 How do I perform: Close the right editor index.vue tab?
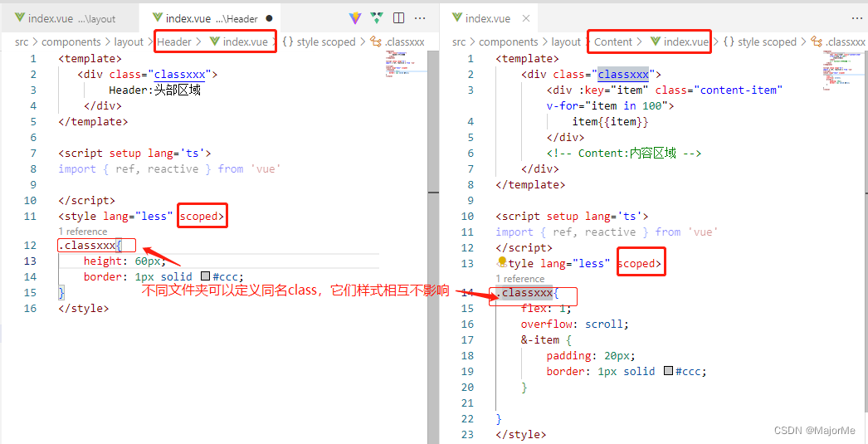(x=526, y=18)
